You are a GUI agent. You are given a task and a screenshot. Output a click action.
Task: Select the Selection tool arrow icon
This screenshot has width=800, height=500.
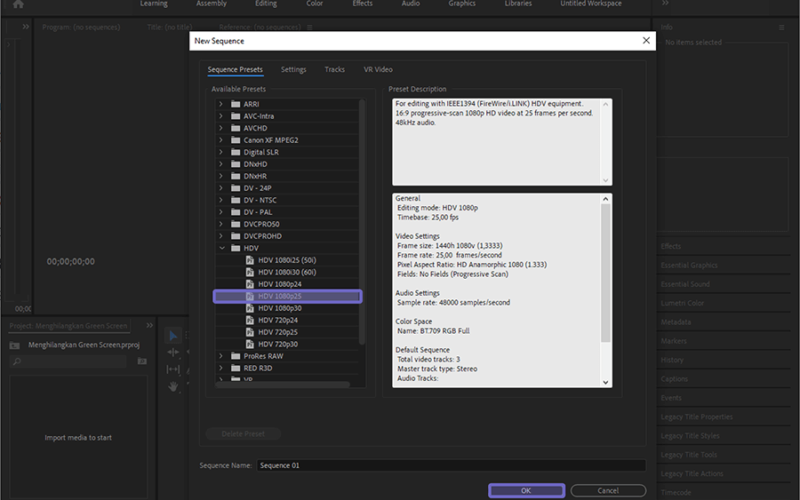coord(173,336)
